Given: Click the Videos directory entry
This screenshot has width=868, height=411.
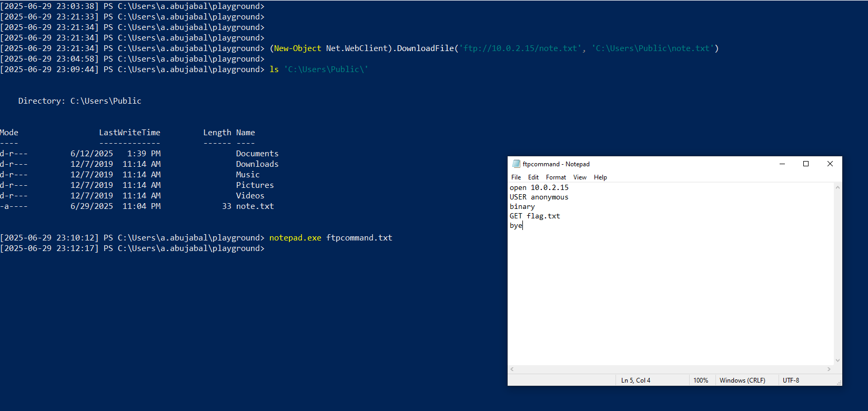Looking at the screenshot, I should point(250,196).
